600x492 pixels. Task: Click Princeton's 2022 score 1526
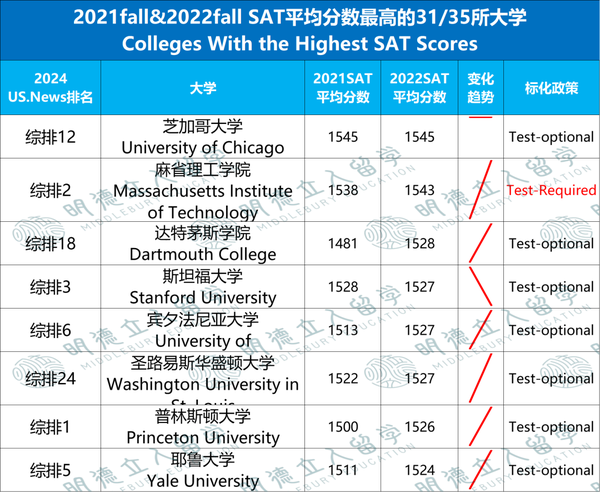click(x=419, y=427)
